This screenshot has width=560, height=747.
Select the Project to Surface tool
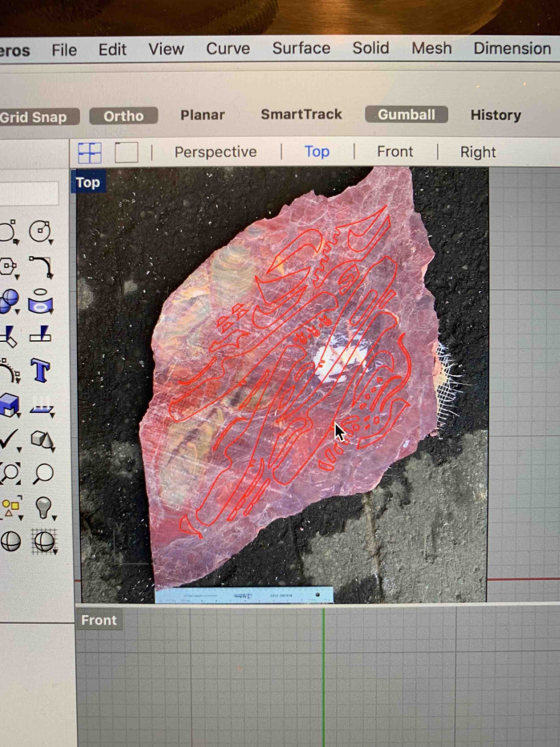point(40,301)
